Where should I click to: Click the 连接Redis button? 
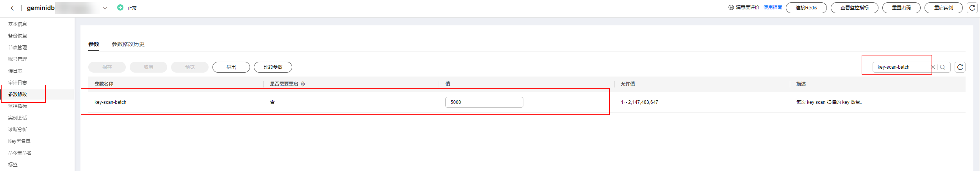point(806,8)
